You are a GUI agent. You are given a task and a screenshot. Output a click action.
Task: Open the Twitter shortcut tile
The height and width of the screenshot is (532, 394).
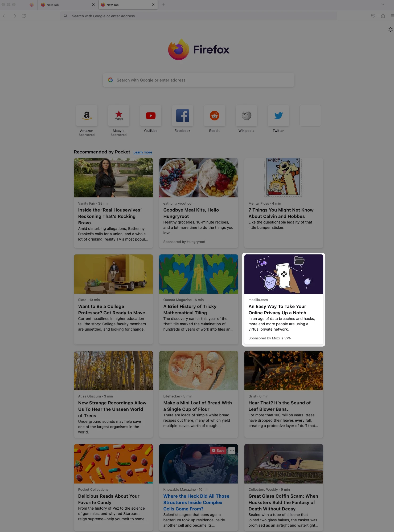(x=278, y=116)
